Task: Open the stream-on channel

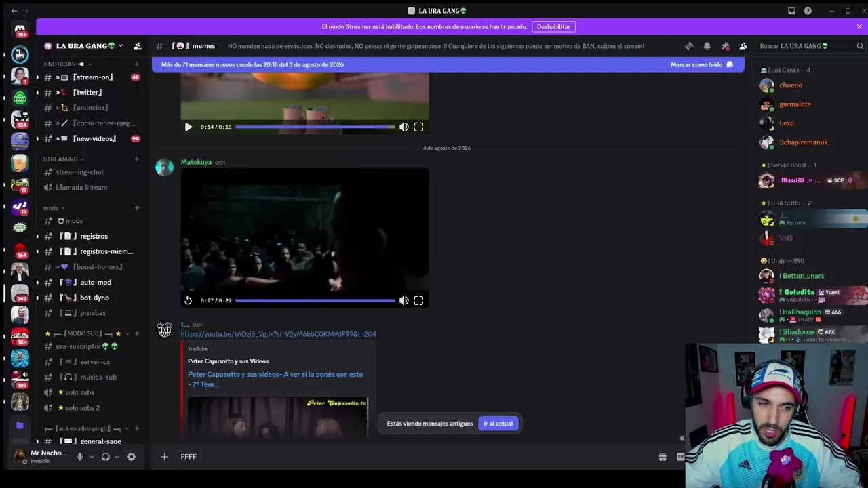Action: coord(91,77)
